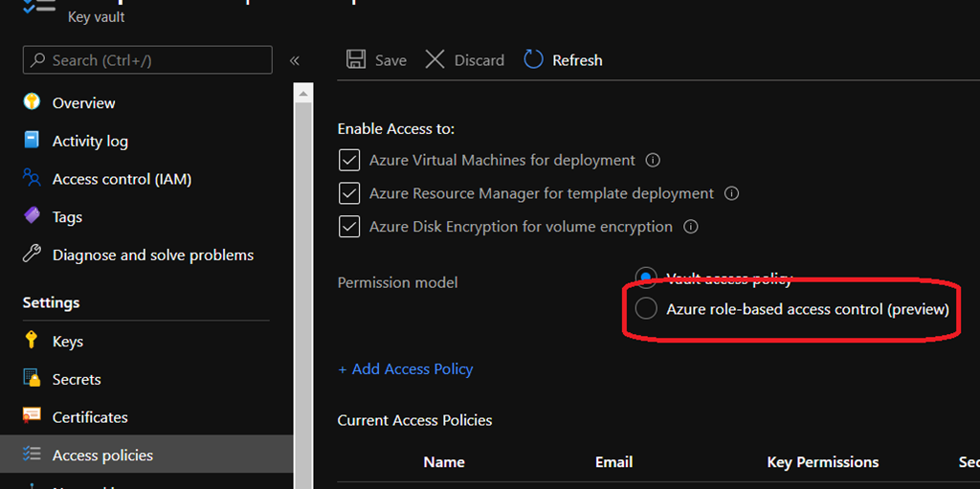Click the Secrets icon in sidebar
The image size is (980, 489).
click(33, 379)
